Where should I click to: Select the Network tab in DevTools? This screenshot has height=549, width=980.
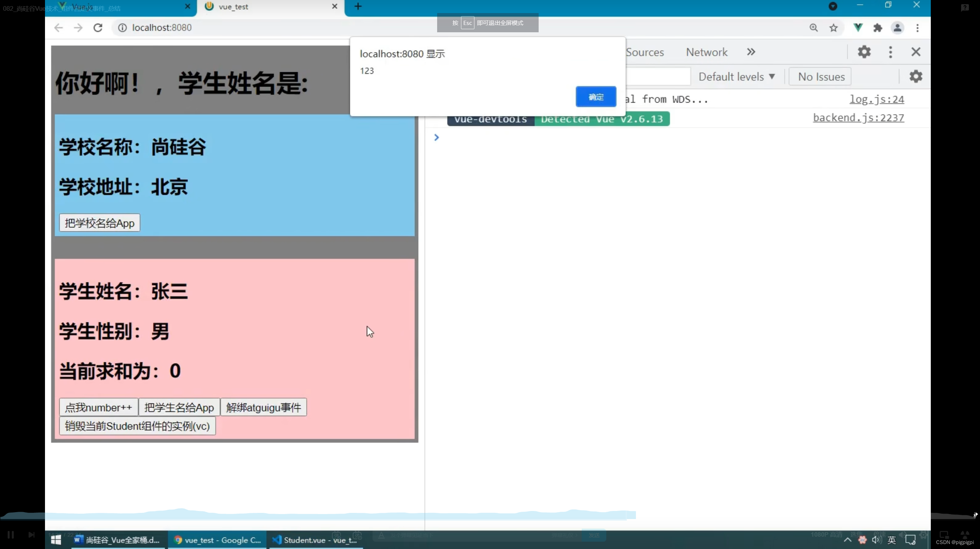pyautogui.click(x=707, y=52)
